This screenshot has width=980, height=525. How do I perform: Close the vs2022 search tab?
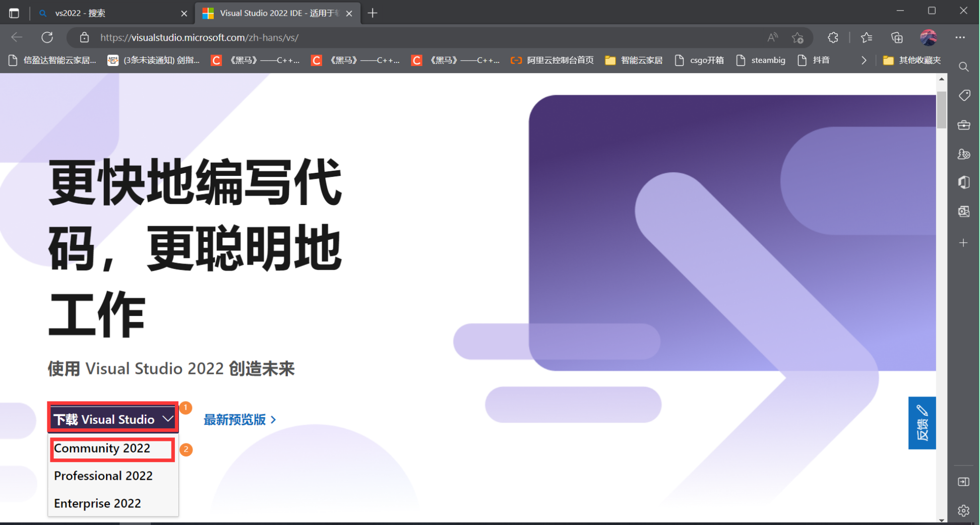(x=184, y=14)
